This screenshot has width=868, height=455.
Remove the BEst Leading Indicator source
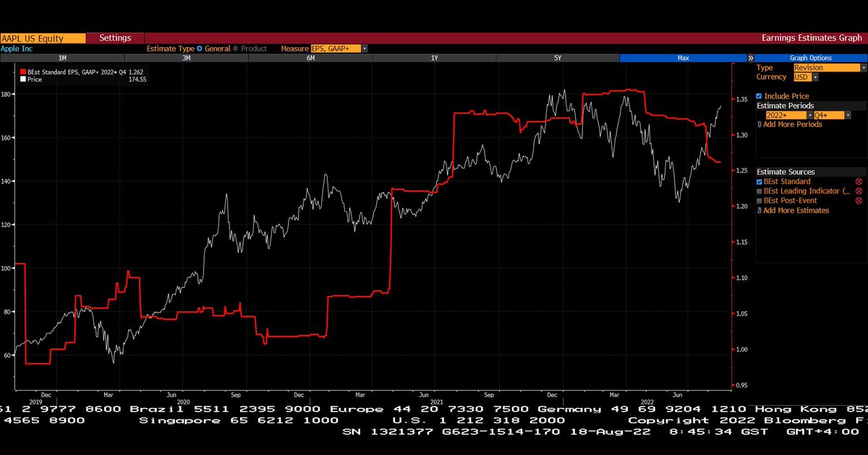point(859,191)
